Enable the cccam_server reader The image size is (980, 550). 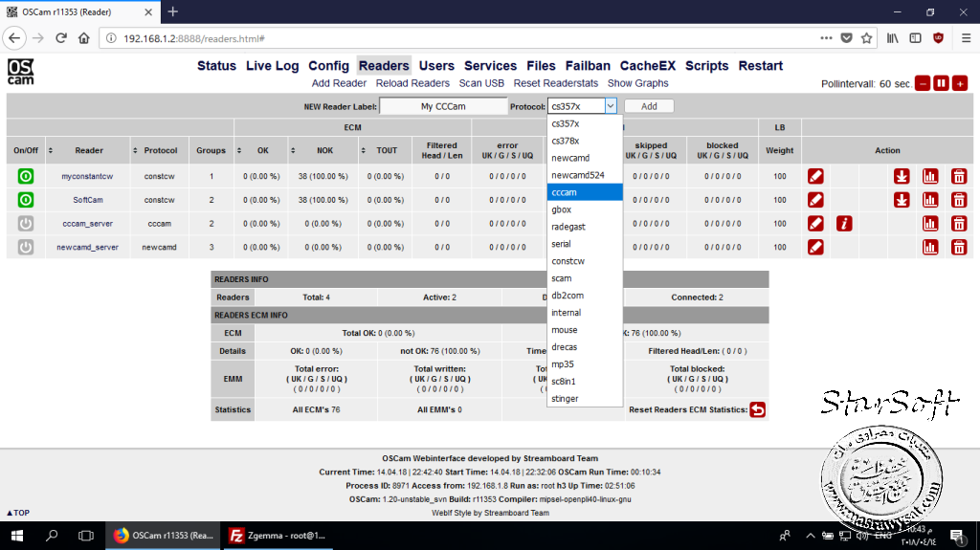pyautogui.click(x=26, y=224)
